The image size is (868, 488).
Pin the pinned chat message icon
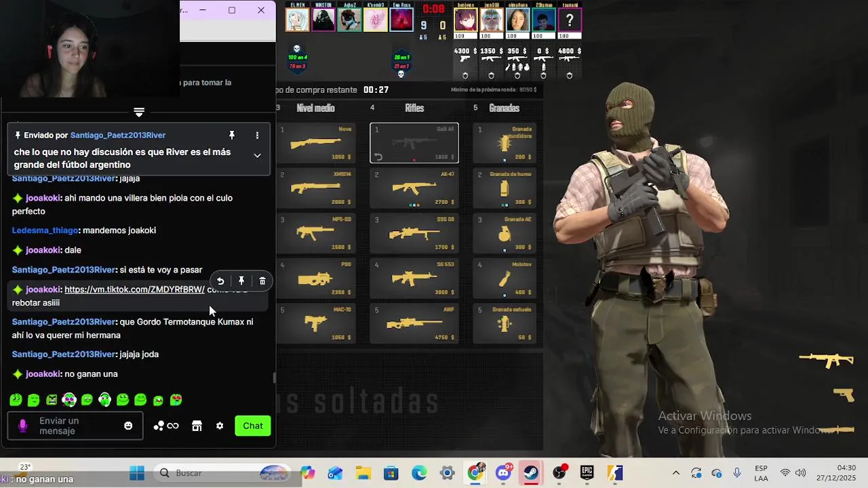pos(232,136)
